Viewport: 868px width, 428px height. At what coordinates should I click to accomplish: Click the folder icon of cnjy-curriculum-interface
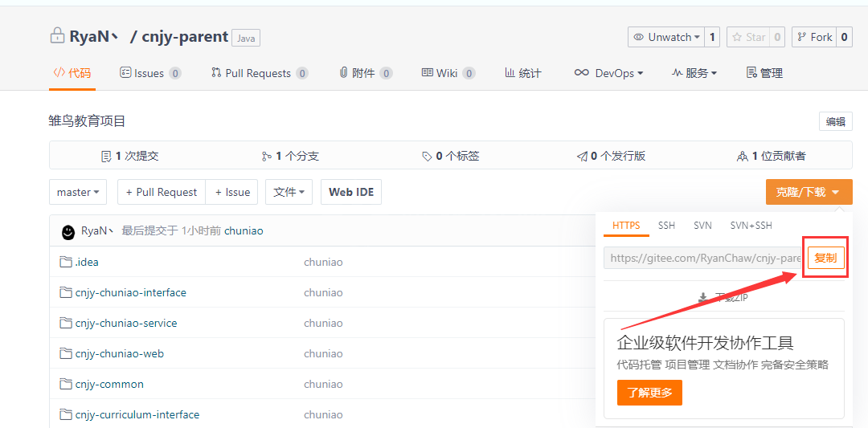(x=66, y=414)
